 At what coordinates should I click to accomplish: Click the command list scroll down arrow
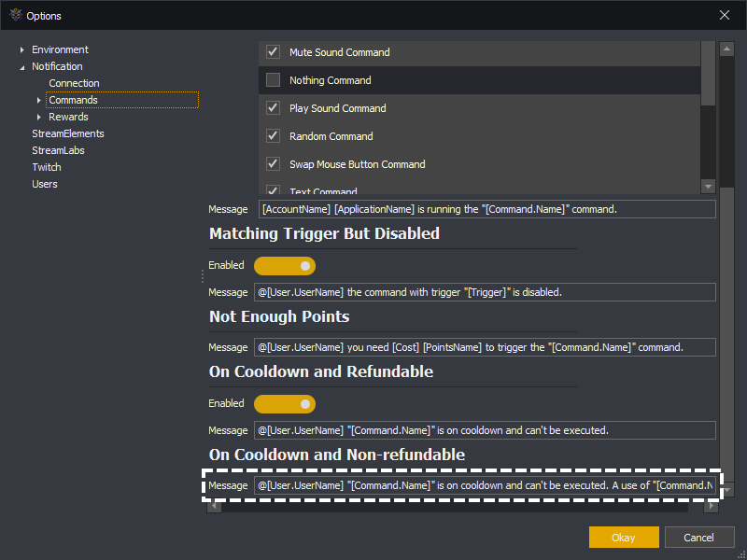click(x=708, y=187)
